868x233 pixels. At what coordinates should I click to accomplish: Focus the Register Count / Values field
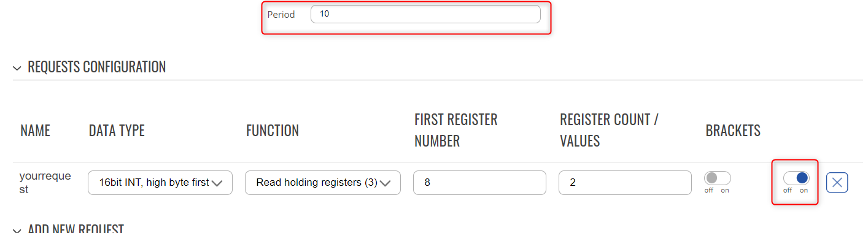click(625, 183)
